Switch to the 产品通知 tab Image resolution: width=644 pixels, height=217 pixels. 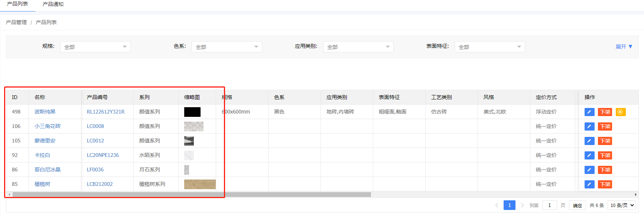tap(53, 4)
